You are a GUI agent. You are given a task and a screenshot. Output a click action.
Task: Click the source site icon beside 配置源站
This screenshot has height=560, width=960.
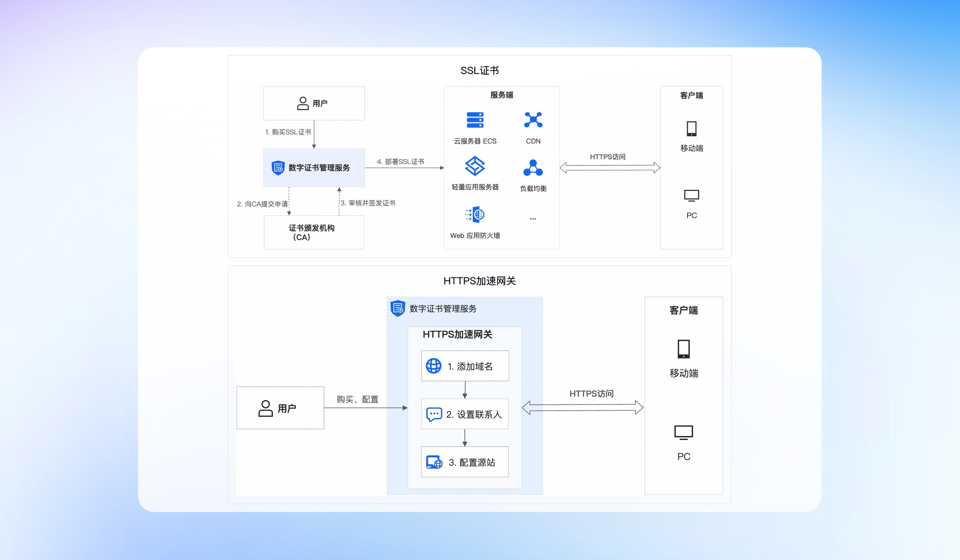tap(434, 462)
